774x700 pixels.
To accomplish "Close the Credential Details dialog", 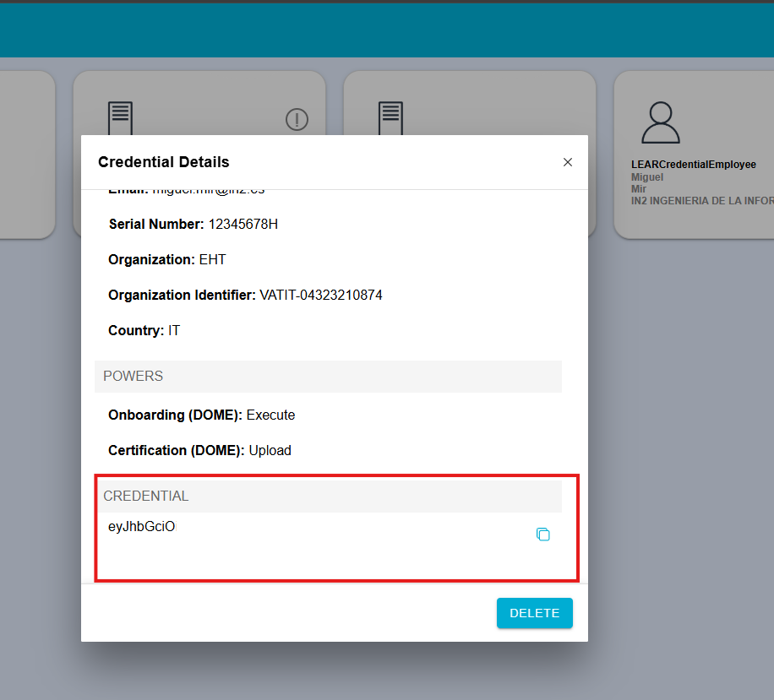I will pos(568,162).
